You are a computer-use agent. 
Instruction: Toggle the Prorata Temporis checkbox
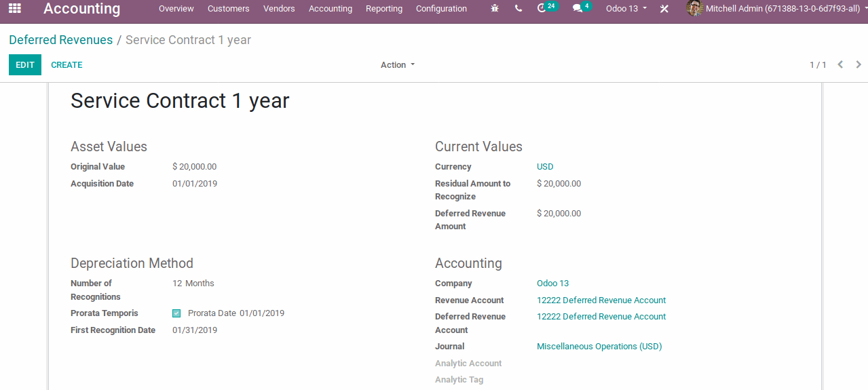[x=176, y=313]
